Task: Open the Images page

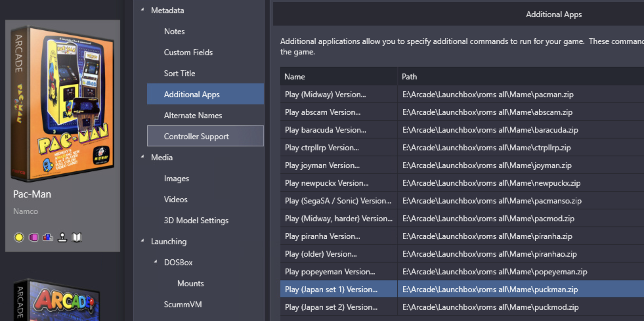Action: pyautogui.click(x=177, y=179)
